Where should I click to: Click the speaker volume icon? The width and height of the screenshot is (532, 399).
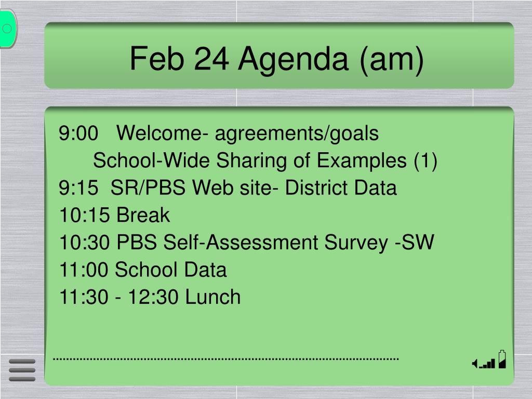(x=475, y=364)
